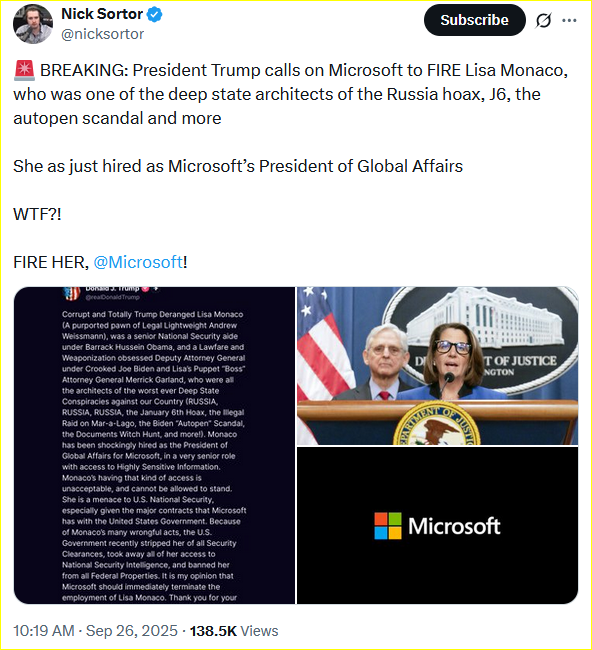Click the Subscribe button
This screenshot has height=650, width=592.
pos(475,20)
